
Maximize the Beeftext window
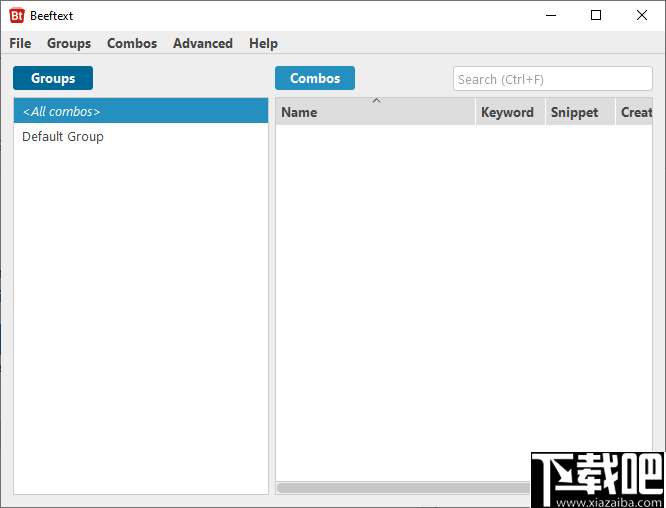(x=596, y=16)
